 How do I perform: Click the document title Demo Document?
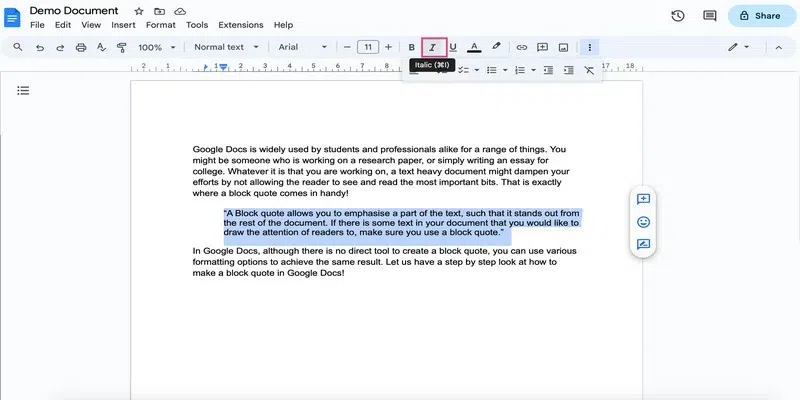pos(74,11)
